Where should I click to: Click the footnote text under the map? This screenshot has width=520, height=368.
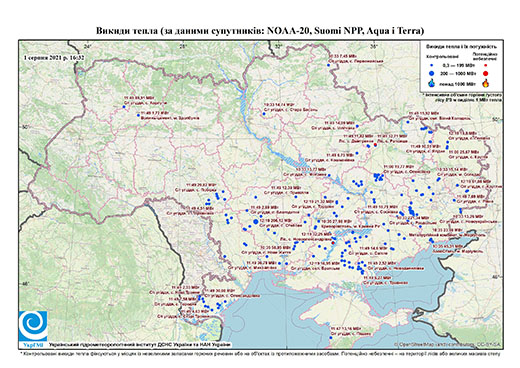pos(260,353)
